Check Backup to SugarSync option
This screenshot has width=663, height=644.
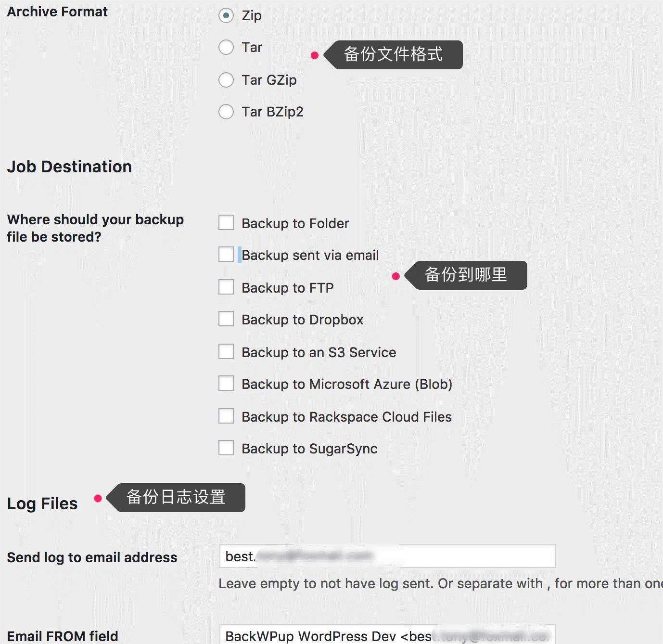(x=226, y=448)
